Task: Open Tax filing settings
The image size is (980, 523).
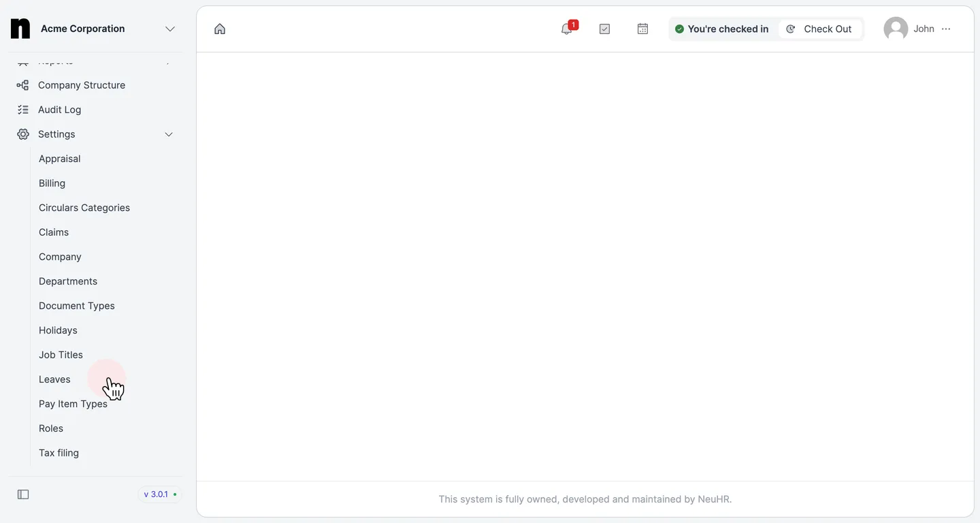Action: point(59,453)
